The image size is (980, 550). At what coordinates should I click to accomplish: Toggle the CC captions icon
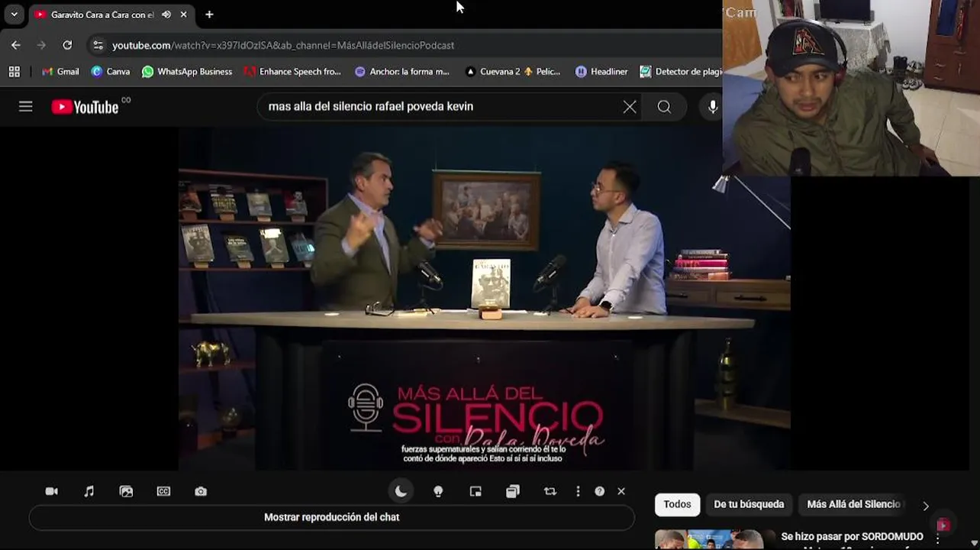point(163,491)
